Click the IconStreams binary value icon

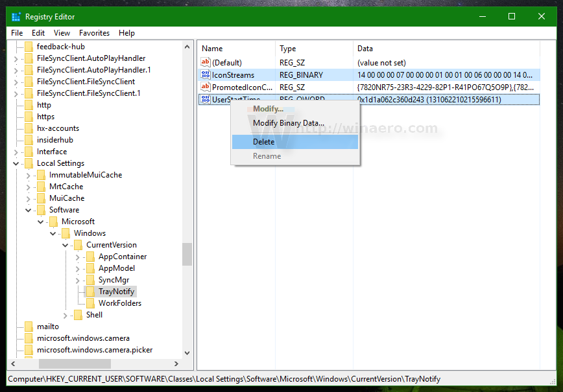(206, 75)
